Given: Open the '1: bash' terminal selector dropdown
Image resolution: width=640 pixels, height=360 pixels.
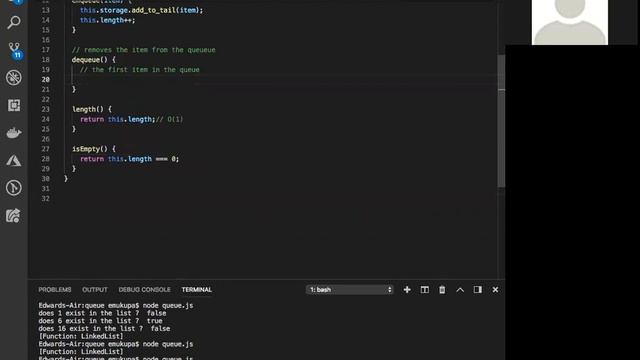Looking at the screenshot, I should pos(350,289).
